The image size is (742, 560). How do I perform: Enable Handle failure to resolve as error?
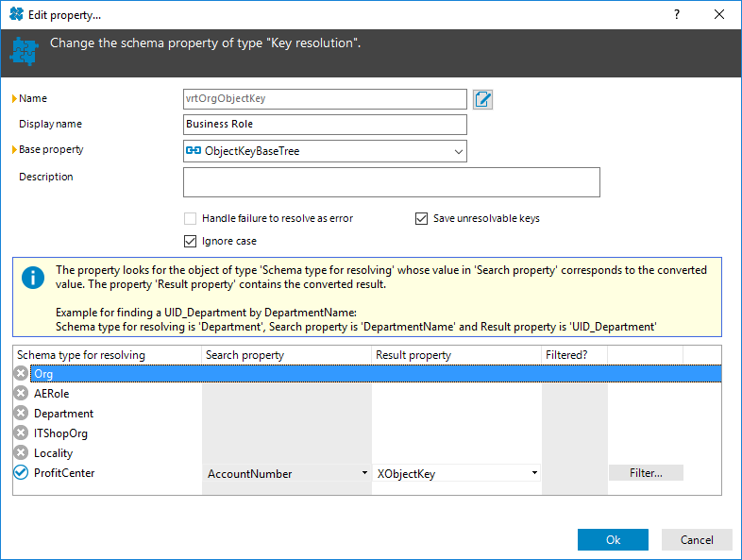[191, 218]
